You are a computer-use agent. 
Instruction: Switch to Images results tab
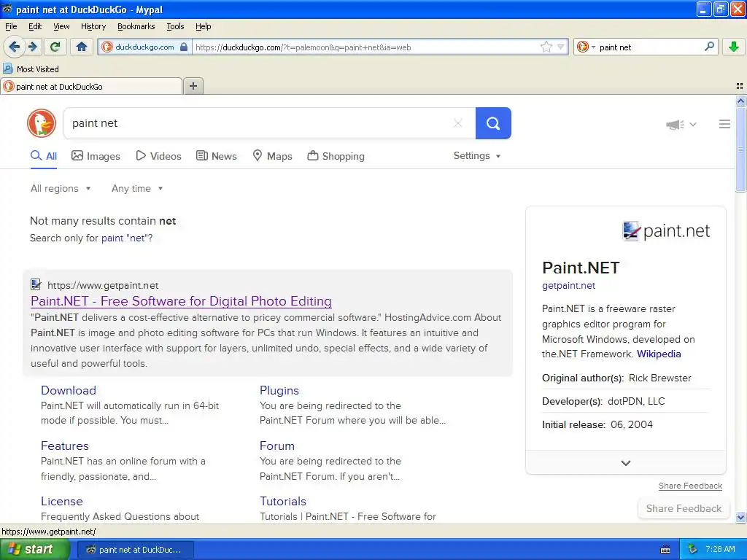[x=96, y=156]
